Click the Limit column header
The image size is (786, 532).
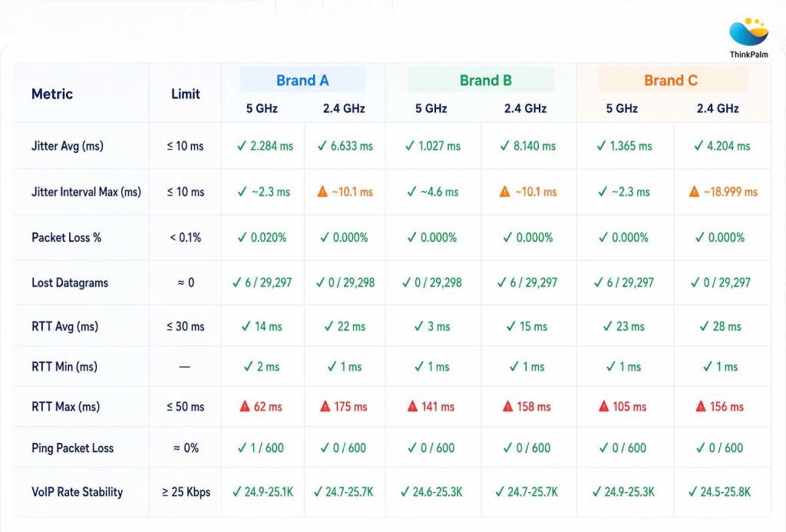[186, 94]
